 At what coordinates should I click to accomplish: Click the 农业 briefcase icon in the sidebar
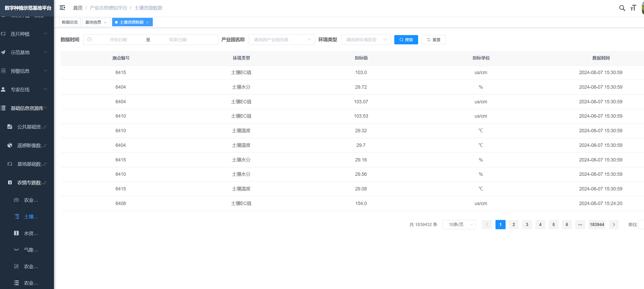click(16, 200)
